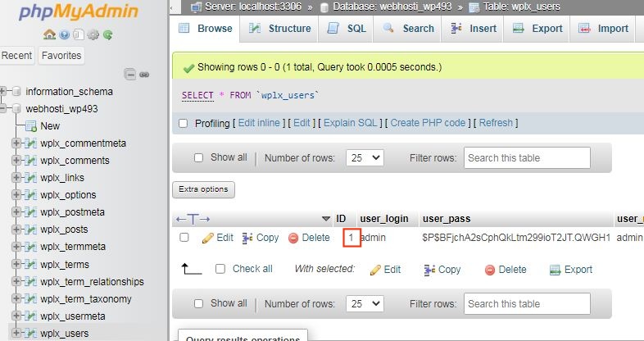
Task: Enable lower Show all checkbox
Action: pos(199,303)
